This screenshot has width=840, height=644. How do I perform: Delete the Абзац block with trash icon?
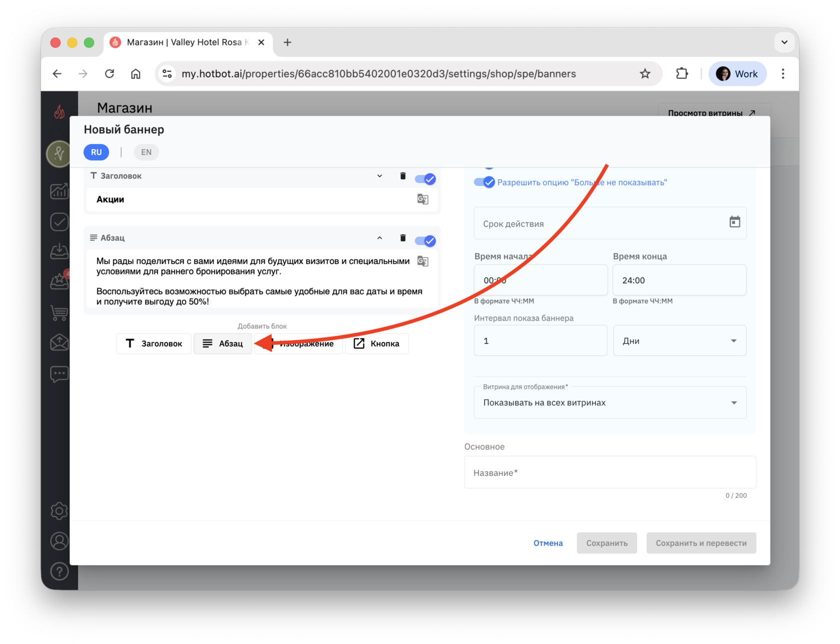coord(402,238)
